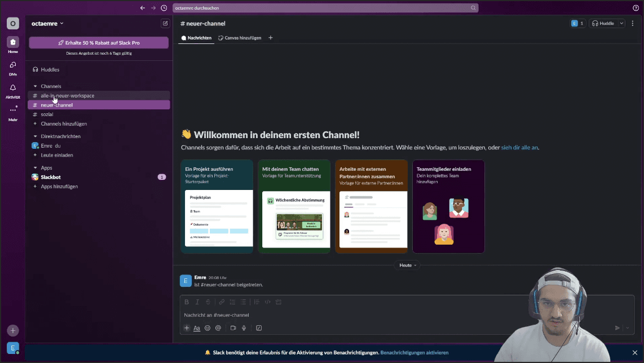Open the octaemre workspace menu

(47, 24)
